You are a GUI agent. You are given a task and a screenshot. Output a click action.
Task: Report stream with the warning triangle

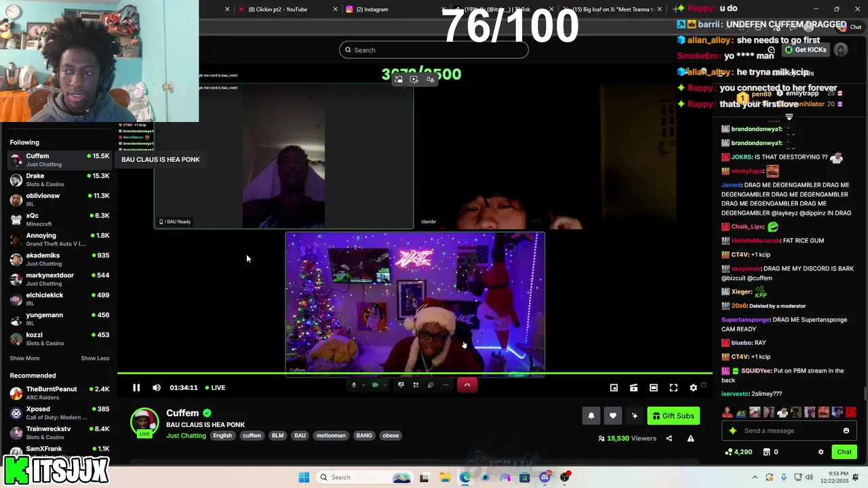(690, 439)
